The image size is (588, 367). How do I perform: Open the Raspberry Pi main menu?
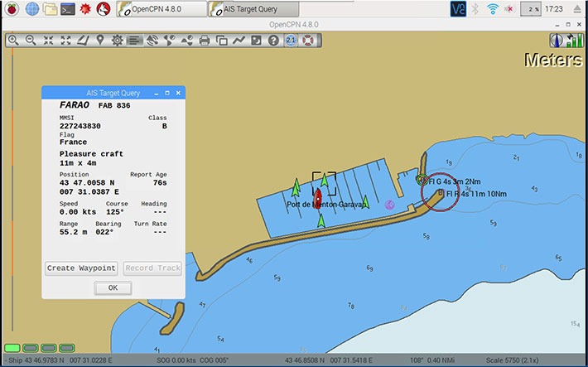[12, 8]
